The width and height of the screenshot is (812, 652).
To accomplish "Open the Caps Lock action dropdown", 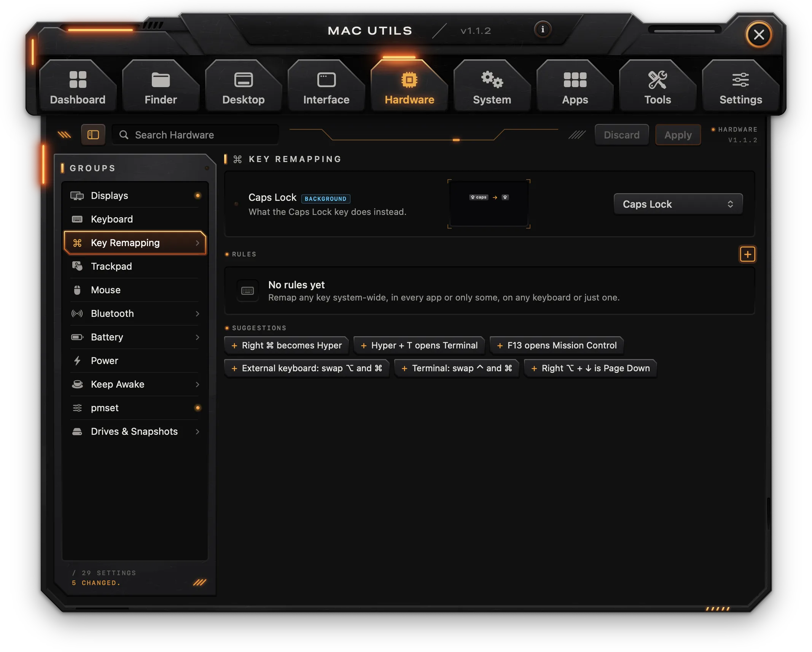I will click(678, 204).
